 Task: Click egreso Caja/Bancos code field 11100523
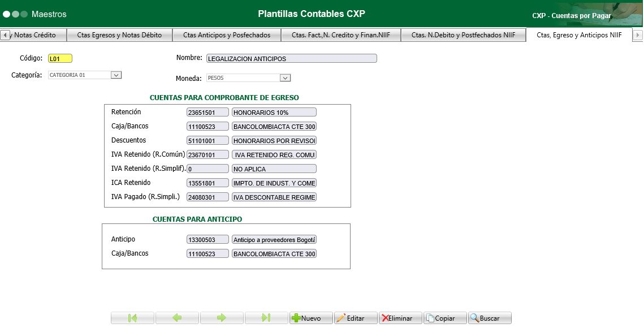pos(208,126)
